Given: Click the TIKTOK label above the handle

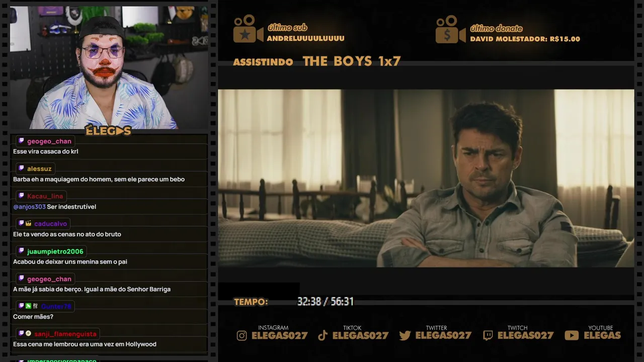Looking at the screenshot, I should [352, 328].
